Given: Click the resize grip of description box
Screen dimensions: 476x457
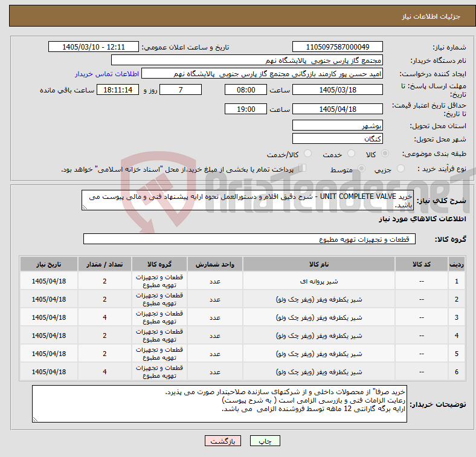Looking at the screenshot, I should (x=85, y=207).
